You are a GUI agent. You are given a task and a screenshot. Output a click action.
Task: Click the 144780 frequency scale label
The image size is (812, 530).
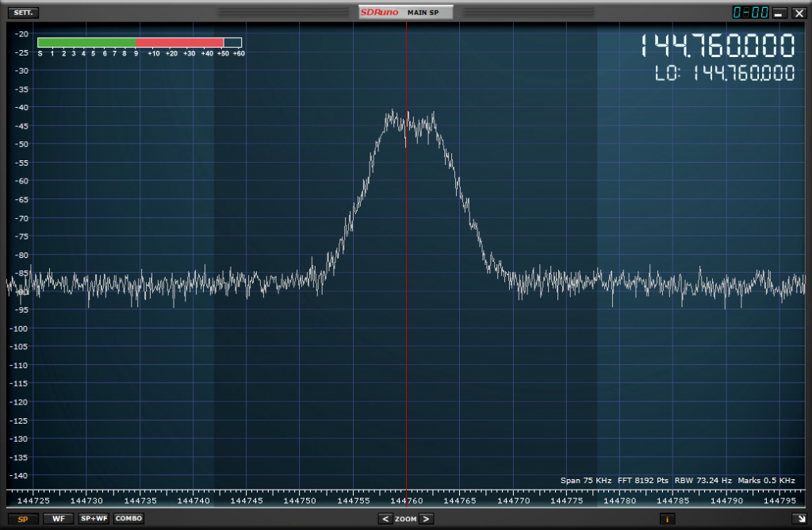620,501
